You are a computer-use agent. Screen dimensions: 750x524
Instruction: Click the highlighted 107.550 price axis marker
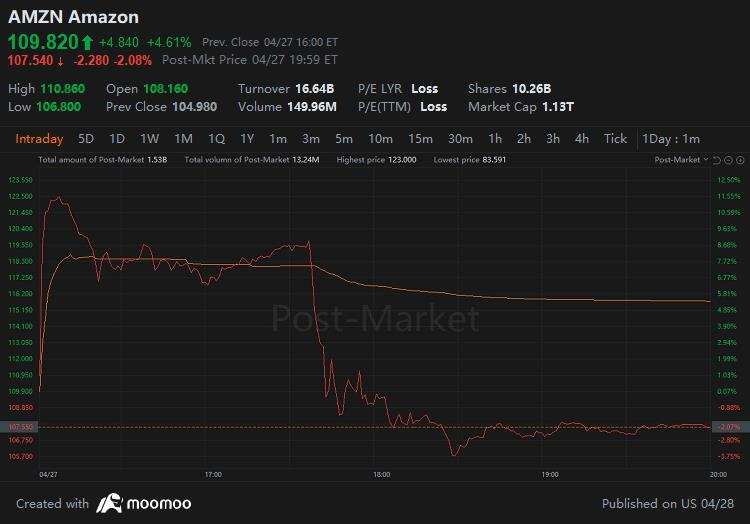[x=19, y=427]
